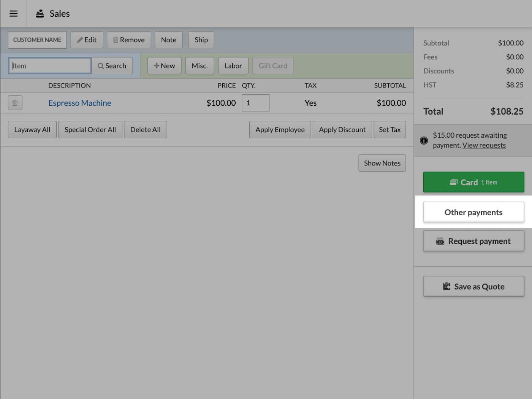
Task: Click View requests for awaiting payment
Action: (484, 145)
